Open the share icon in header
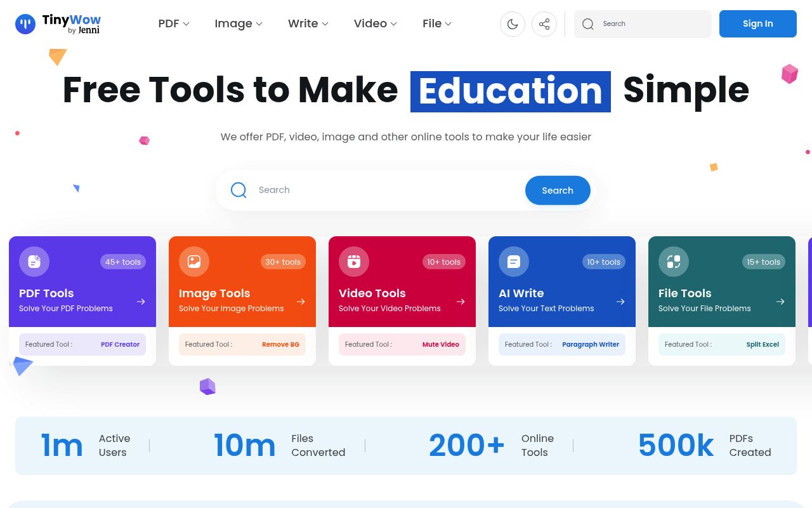 click(544, 24)
